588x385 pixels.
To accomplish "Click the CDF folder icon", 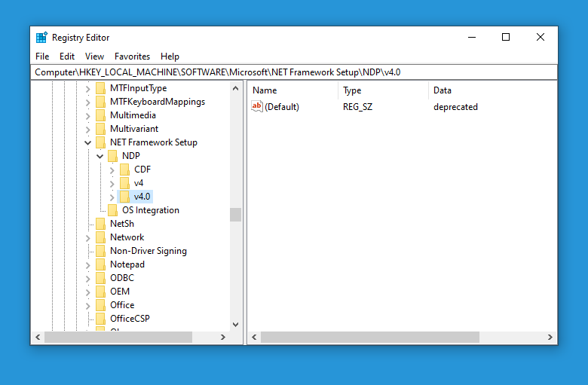I will 124,170.
